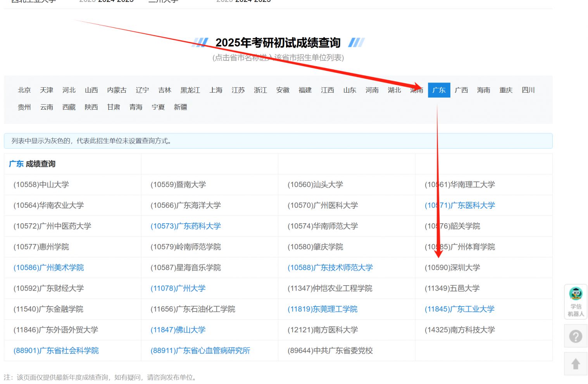588x384 pixels.
Task: Open (88901)广东省社会科学院 score query link
Action: (x=56, y=351)
